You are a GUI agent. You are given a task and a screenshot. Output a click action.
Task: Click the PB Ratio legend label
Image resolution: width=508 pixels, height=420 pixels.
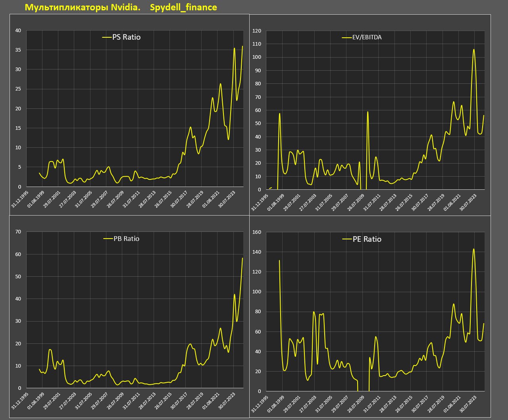126,239
